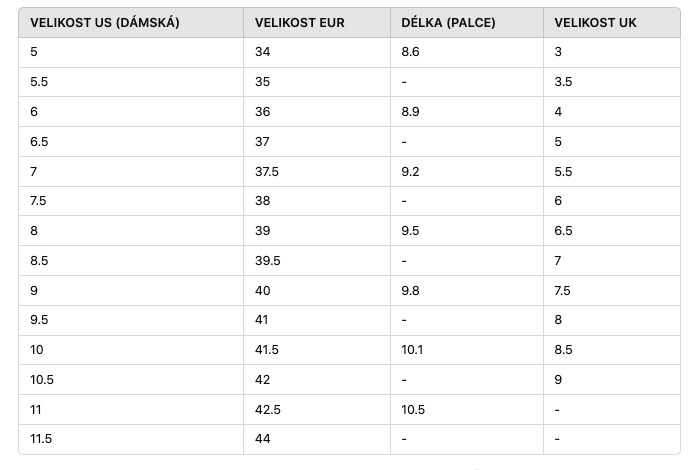
Task: Select EUR size 39.5 cell
Action: pyautogui.click(x=317, y=261)
